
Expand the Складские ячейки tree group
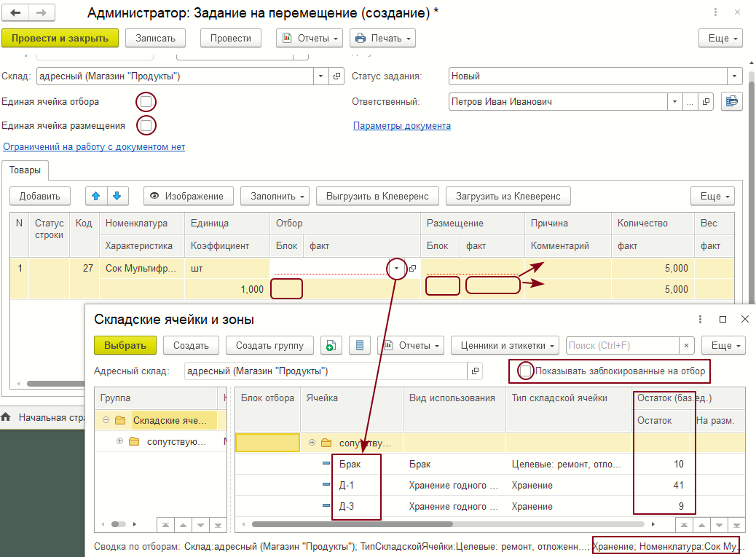[x=106, y=420]
